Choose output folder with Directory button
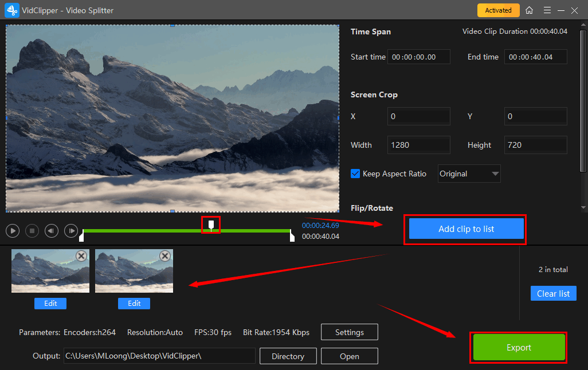Viewport: 588px width, 370px height. click(288, 356)
